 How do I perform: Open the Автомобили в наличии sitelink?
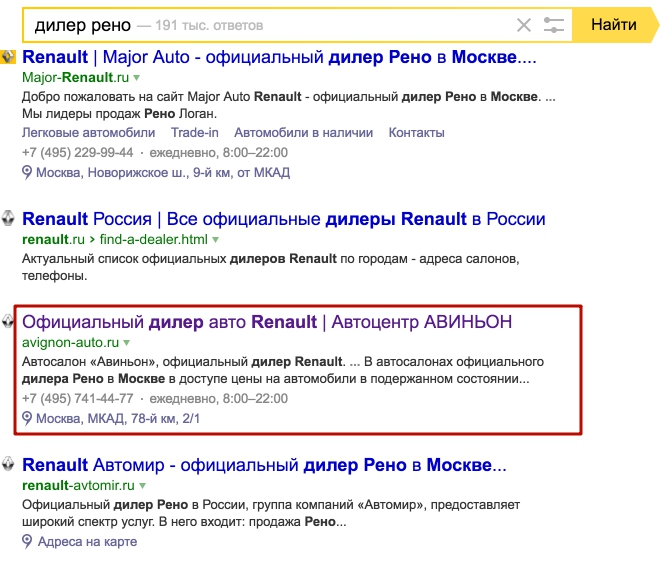[303, 132]
